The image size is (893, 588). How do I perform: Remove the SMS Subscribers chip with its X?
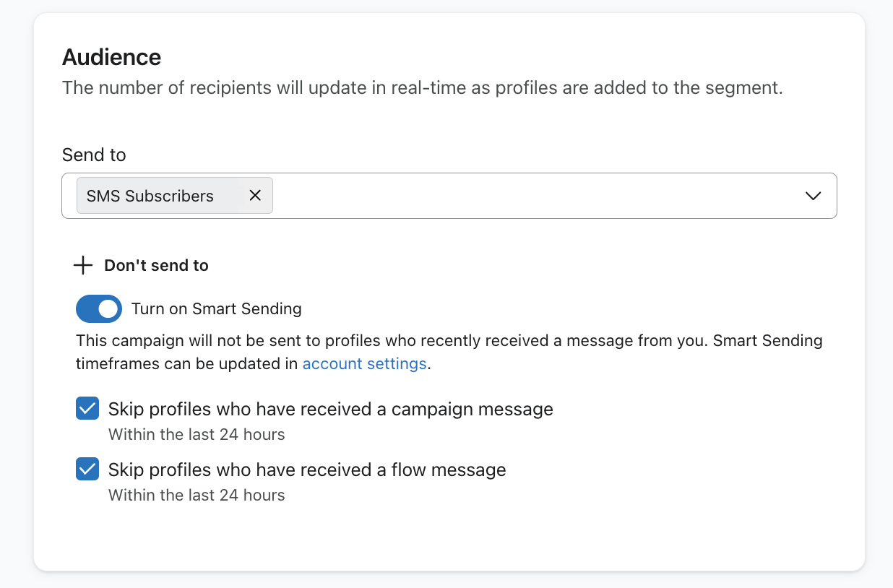pyautogui.click(x=255, y=196)
